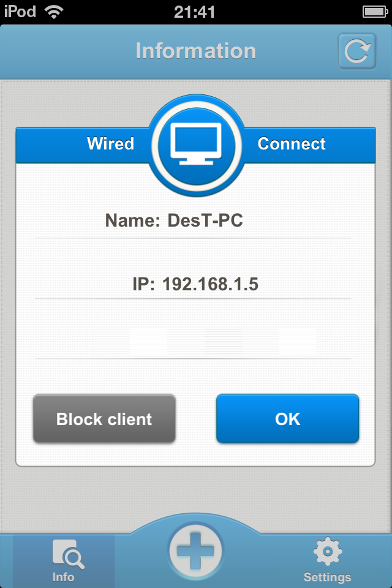Viewport: 392px width, 588px height.
Task: Select the Info magnifier icon
Action: (x=68, y=554)
